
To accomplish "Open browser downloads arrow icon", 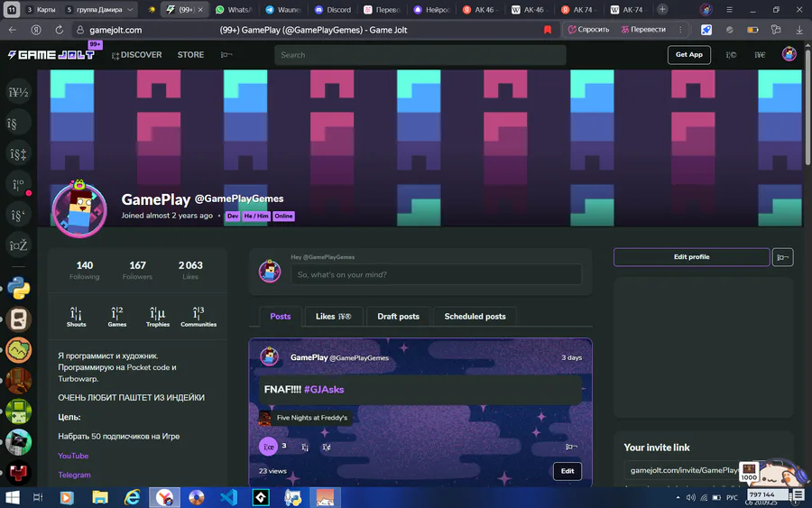I will (799, 30).
